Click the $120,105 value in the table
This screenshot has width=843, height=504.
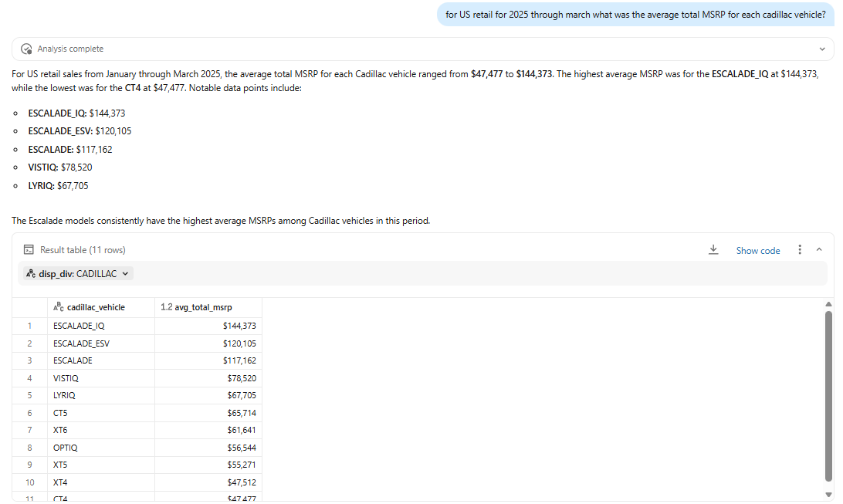[x=239, y=344]
